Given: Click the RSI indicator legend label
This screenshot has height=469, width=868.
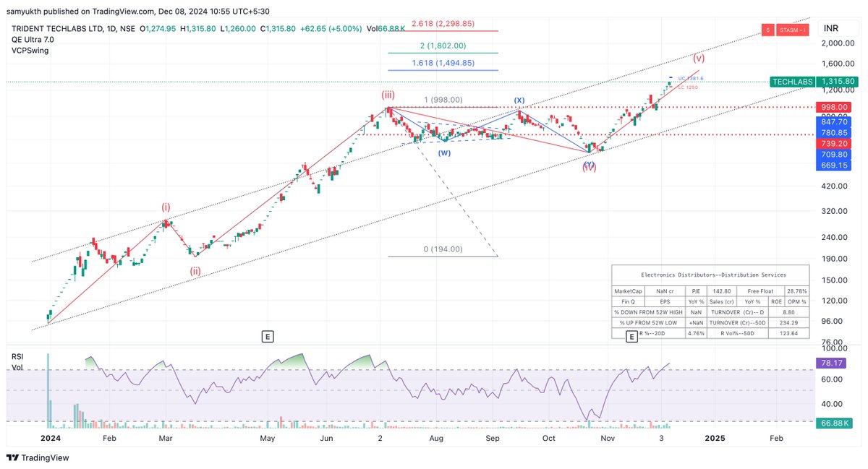Looking at the screenshot, I should click(17, 357).
